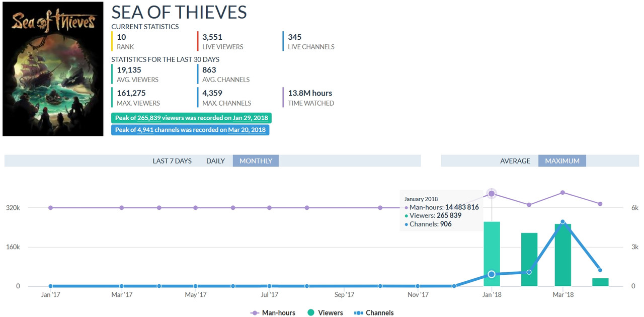The height and width of the screenshot is (317, 644).
Task: Switch chart to AVERAGE values
Action: tap(515, 161)
